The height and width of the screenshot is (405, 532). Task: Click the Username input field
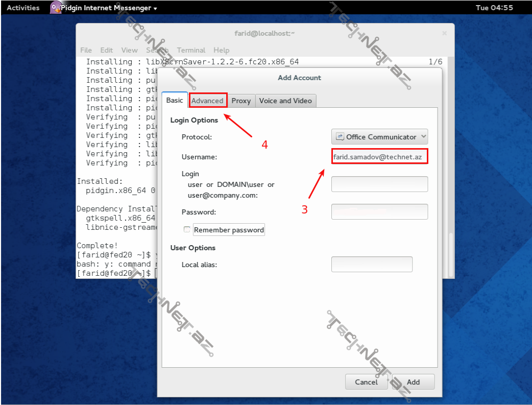(x=379, y=156)
